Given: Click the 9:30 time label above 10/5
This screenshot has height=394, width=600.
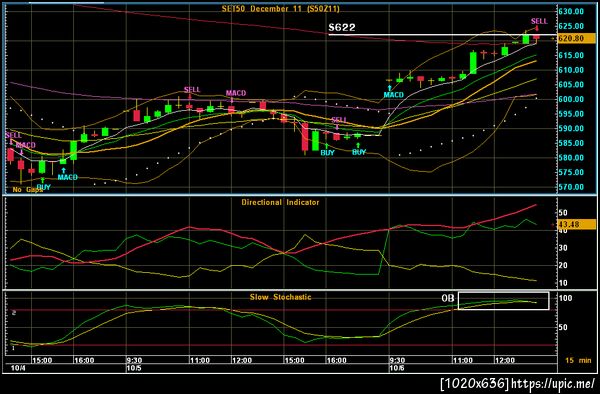Looking at the screenshot, I should 134,360.
